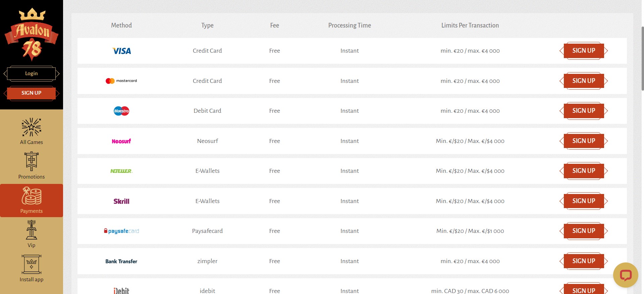The height and width of the screenshot is (294, 644).
Task: Open the Vip sword icon
Action: click(32, 230)
